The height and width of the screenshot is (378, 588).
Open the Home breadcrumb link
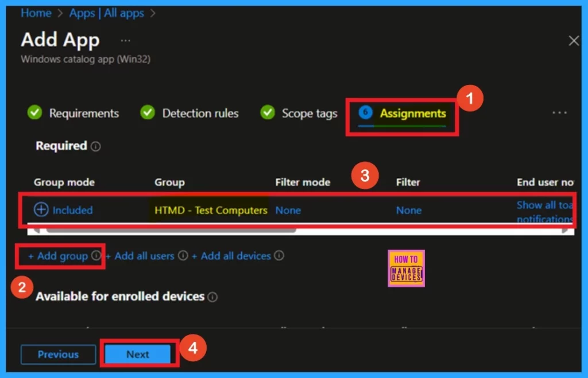click(x=36, y=13)
